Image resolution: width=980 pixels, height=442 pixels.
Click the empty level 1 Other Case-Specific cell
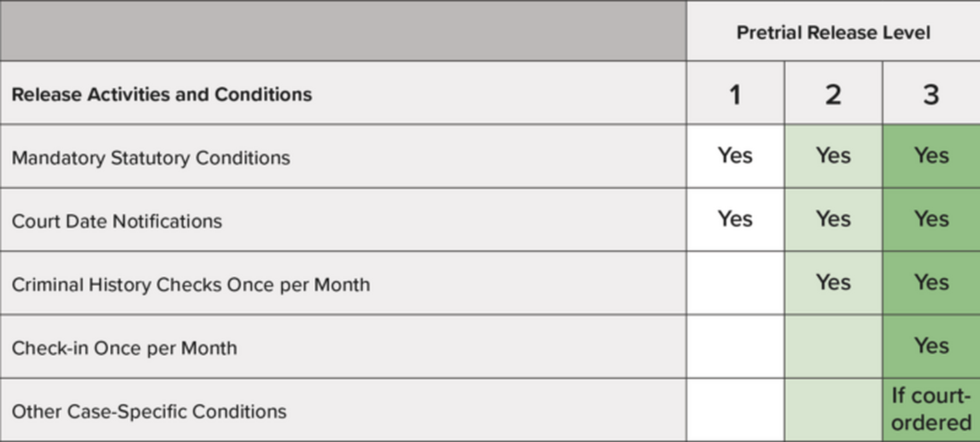[735, 410]
